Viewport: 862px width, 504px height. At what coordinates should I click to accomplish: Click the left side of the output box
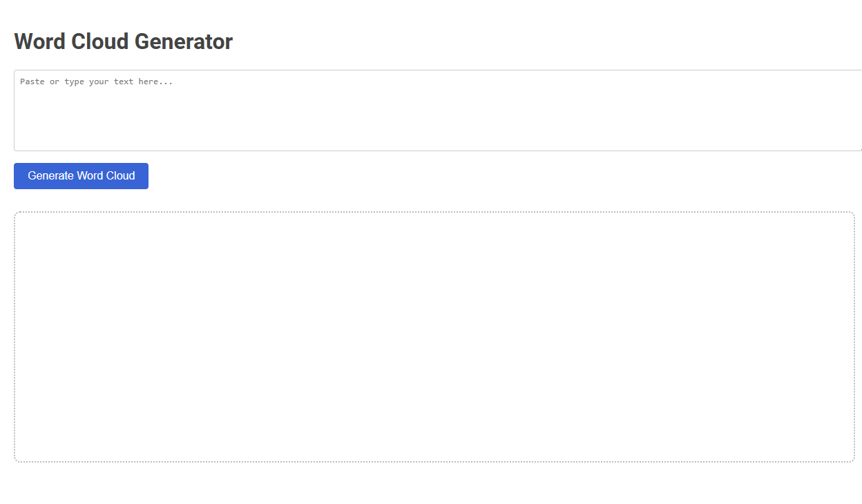point(41,336)
